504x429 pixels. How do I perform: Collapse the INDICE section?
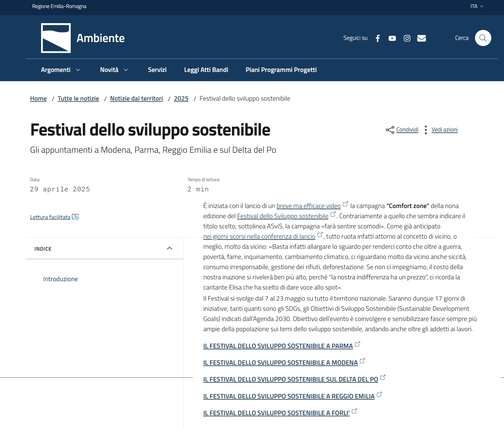(170, 248)
